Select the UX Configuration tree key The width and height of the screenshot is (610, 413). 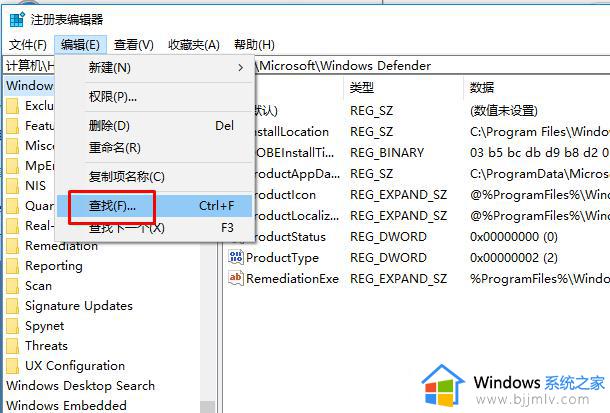(75, 366)
